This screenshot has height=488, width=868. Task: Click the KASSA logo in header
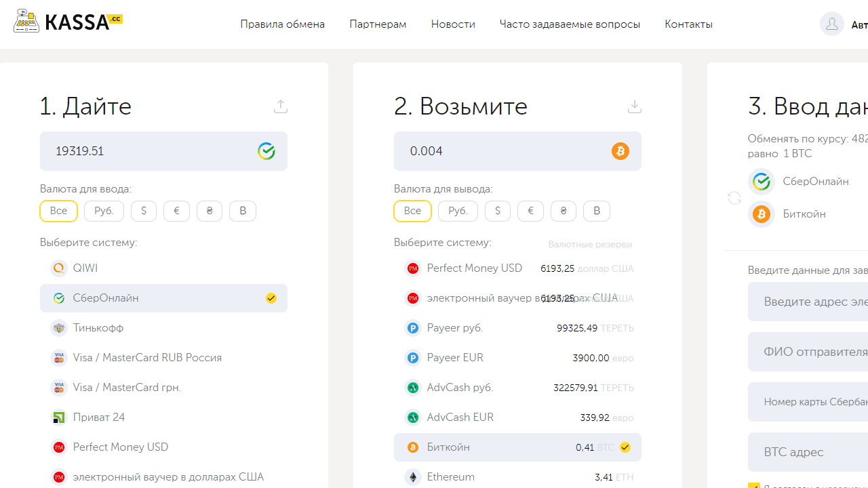(x=68, y=22)
